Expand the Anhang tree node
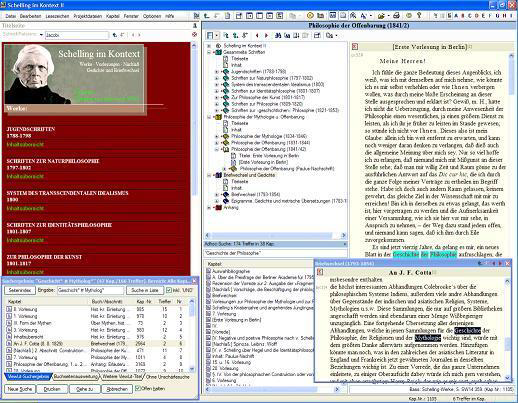This screenshot has height=403, width=518. click(209, 207)
